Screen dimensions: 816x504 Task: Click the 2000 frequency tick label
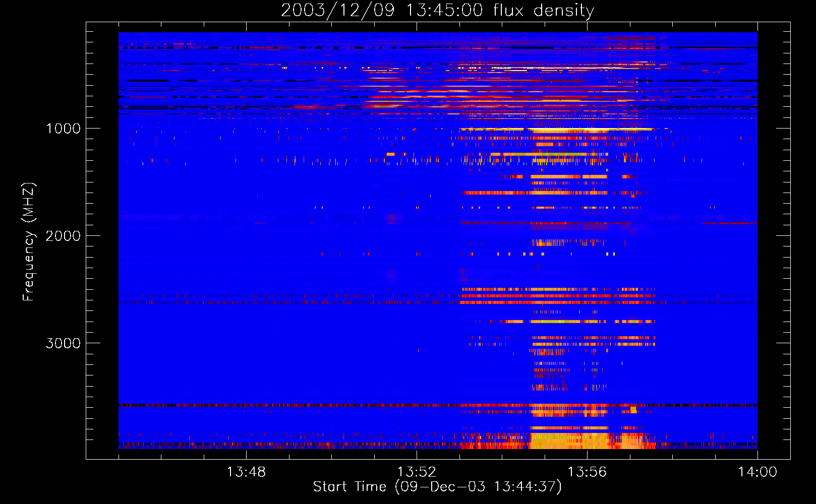(x=63, y=236)
